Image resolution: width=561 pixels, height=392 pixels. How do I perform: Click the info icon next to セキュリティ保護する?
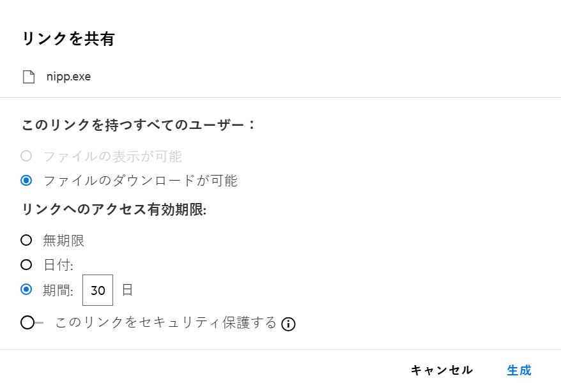(x=288, y=324)
